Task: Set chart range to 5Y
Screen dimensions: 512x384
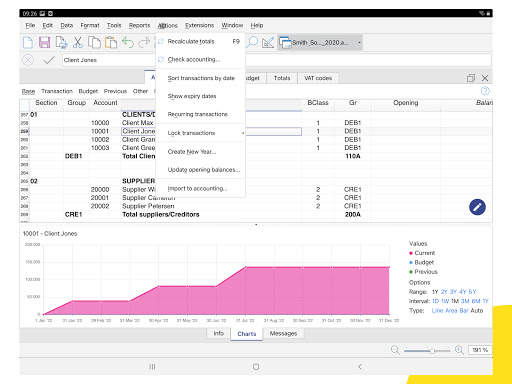Action: click(x=472, y=292)
